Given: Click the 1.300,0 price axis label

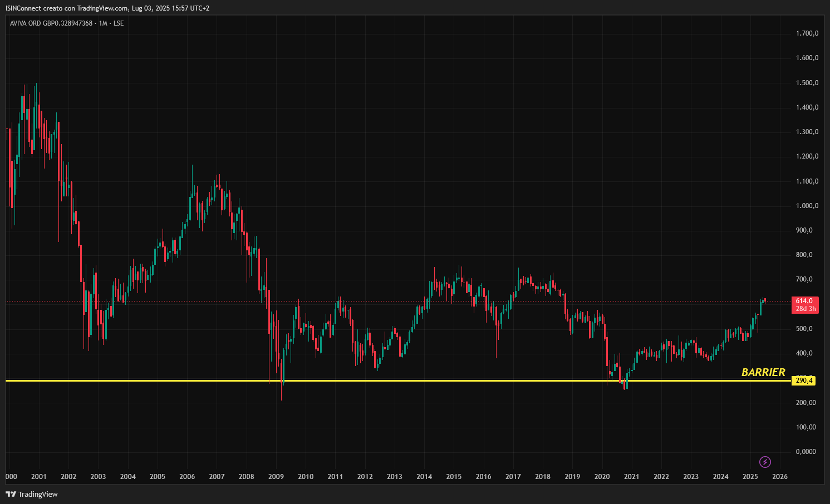Looking at the screenshot, I should 807,132.
